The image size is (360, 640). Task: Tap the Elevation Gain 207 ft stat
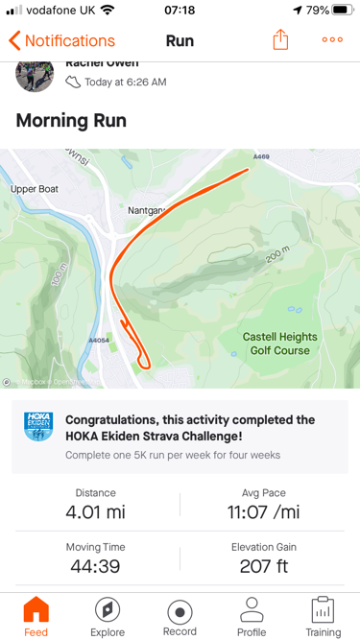click(263, 558)
